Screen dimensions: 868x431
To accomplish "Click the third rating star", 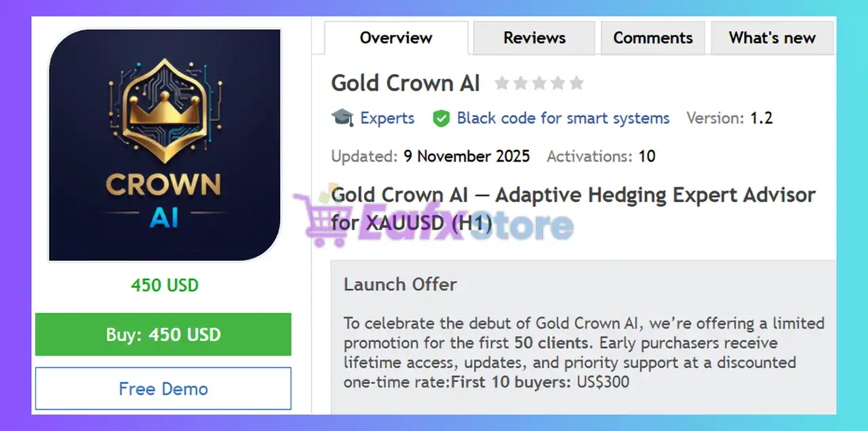I will click(x=539, y=83).
